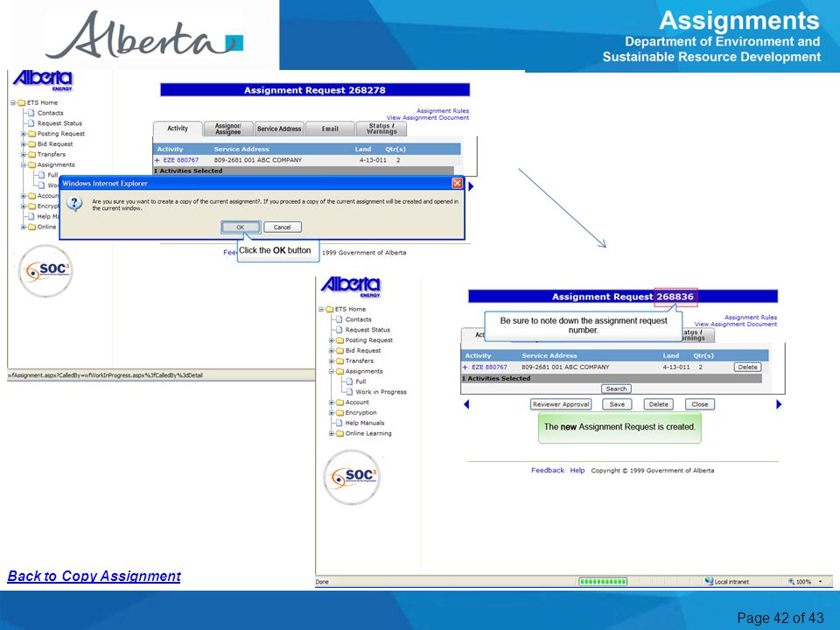Click the page loading progress bar
The height and width of the screenshot is (630, 840).
(x=603, y=582)
